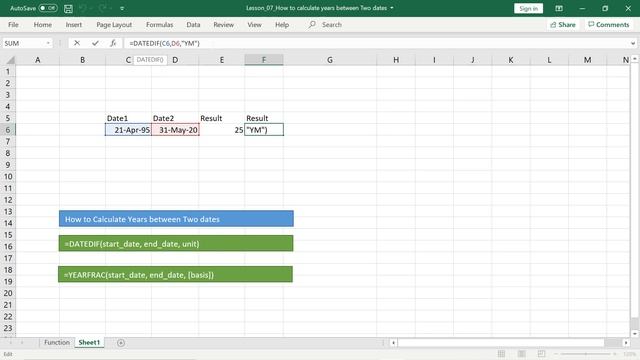Image resolution: width=640 pixels, height=360 pixels.
Task: Open the Review tab
Action: pyautogui.click(x=223, y=24)
